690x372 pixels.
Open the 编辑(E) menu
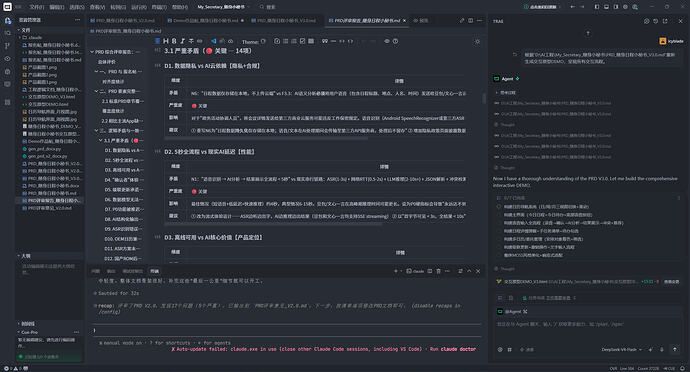(x=57, y=7)
